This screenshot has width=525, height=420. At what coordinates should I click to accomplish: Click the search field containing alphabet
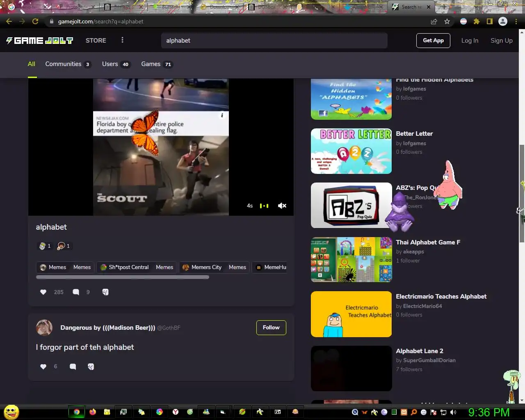274,41
